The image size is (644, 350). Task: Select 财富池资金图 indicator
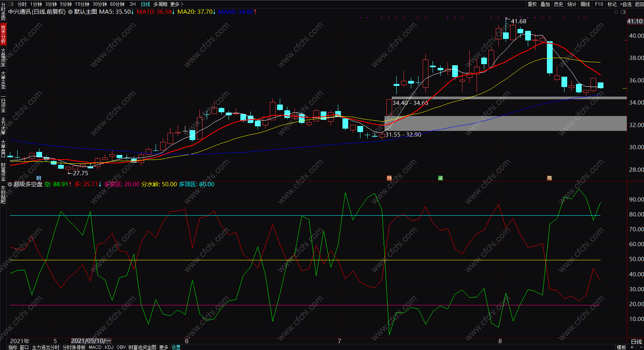pyautogui.click(x=142, y=347)
